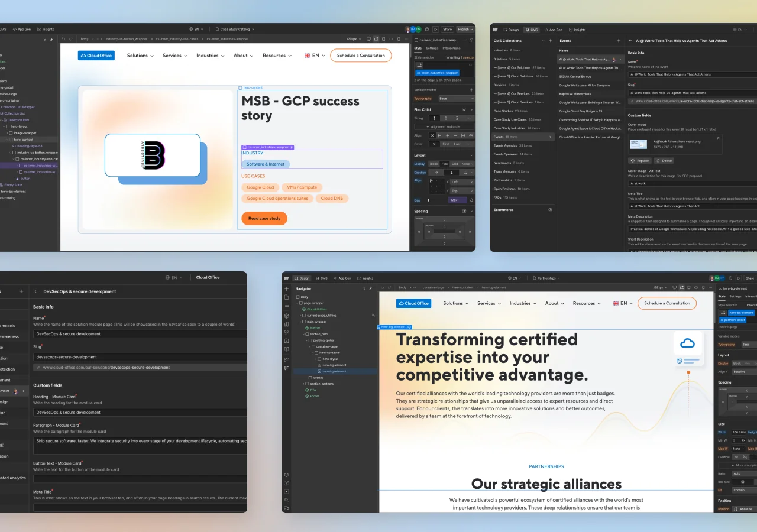The height and width of the screenshot is (532, 757).
Task: Select Order Last in Flex Child section
Action: [x=457, y=144]
